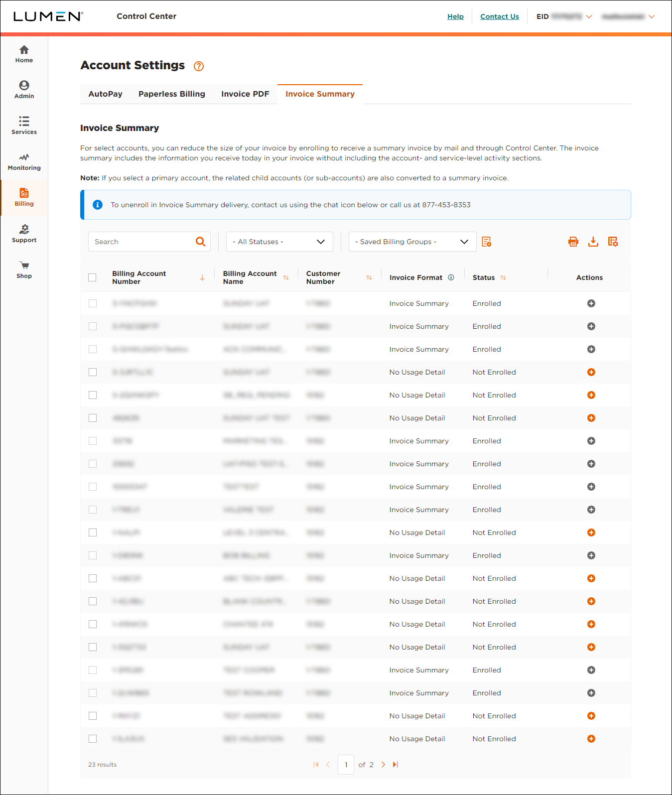Screen dimensions: 672x795
Task: Expand the EID selector chevron
Action: pos(589,16)
